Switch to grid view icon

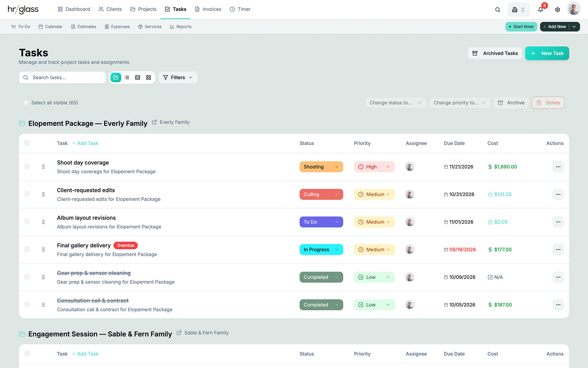point(149,78)
